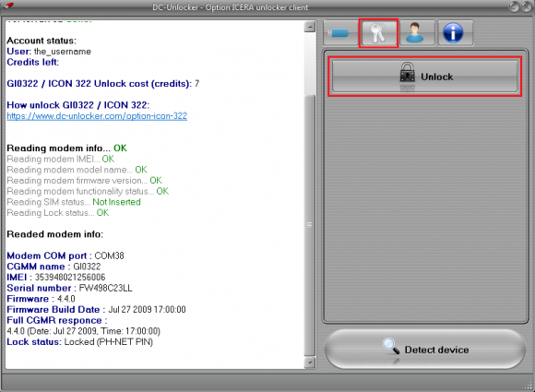Click the 'Readed modem info:' heading
Viewport: 535px width, 392px height.
tap(55, 234)
